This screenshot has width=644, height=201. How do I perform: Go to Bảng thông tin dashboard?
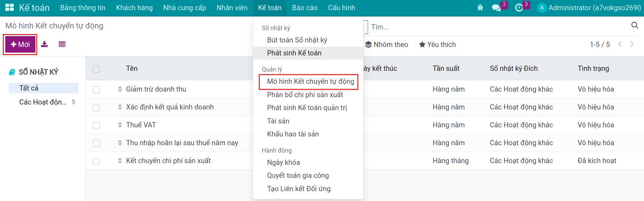pyautogui.click(x=83, y=8)
